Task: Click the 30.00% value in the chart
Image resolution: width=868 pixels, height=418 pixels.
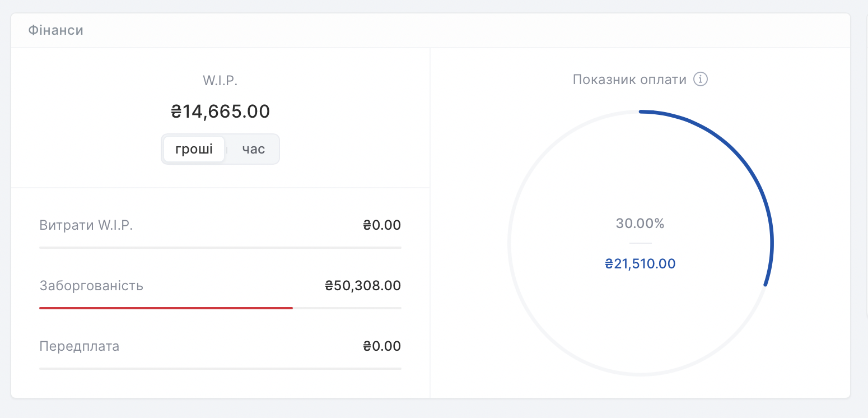Action: click(x=640, y=224)
